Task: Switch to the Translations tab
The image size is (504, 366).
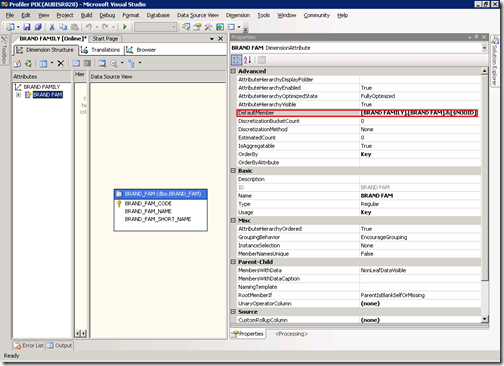Action: pyautogui.click(x=101, y=50)
